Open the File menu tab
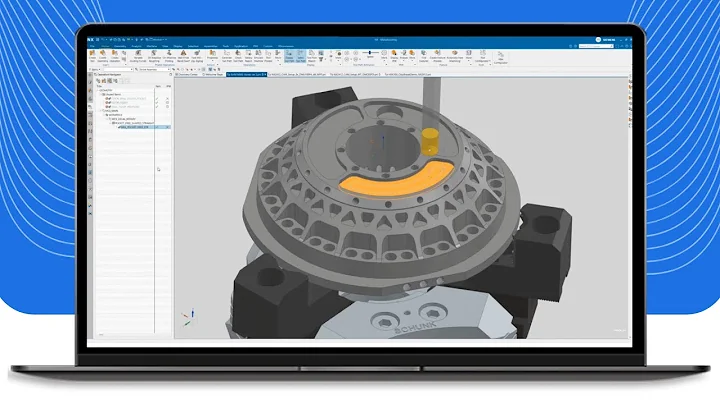The height and width of the screenshot is (404, 720). (92, 46)
